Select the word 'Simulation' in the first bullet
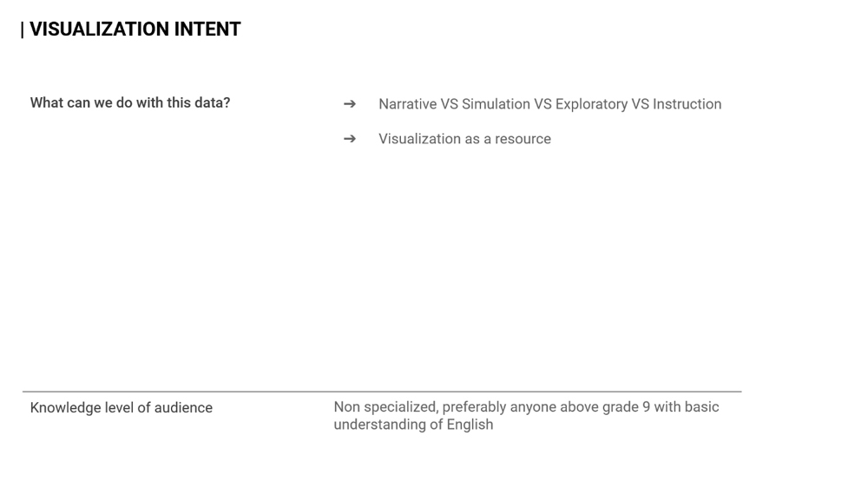The height and width of the screenshot is (488, 868). click(x=496, y=104)
